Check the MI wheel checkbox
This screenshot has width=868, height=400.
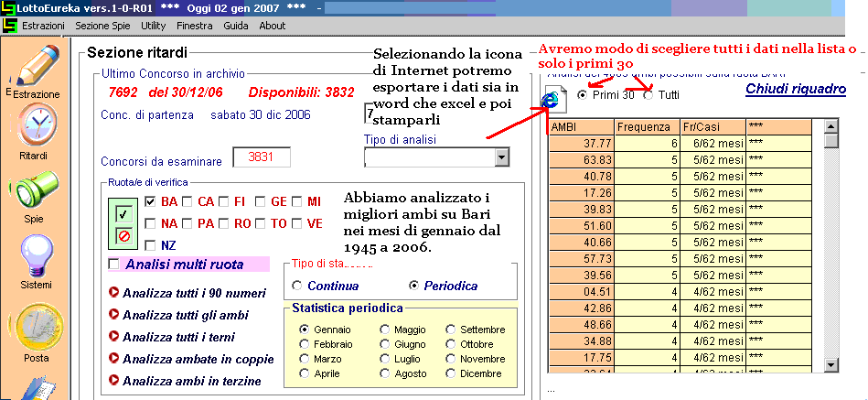[x=297, y=201]
